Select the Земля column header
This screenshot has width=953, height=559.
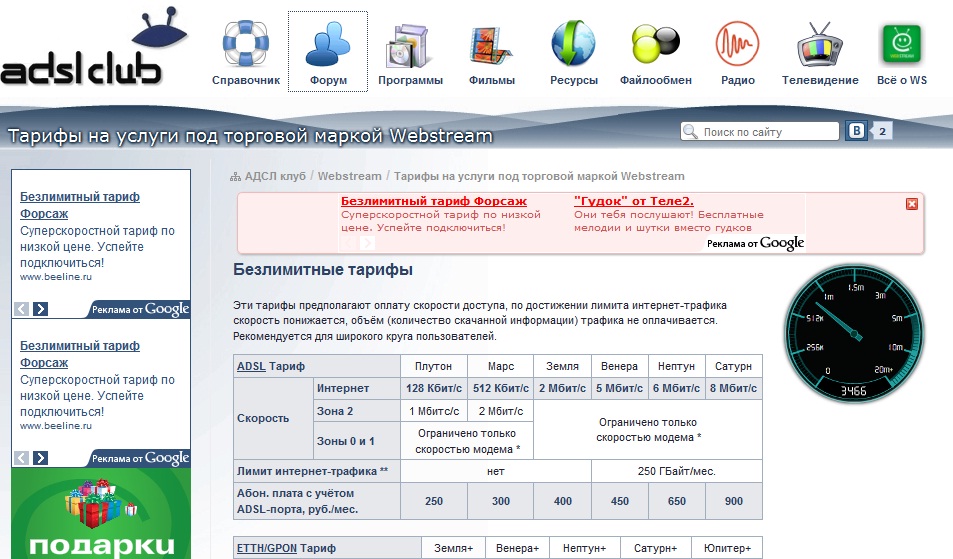(x=562, y=366)
